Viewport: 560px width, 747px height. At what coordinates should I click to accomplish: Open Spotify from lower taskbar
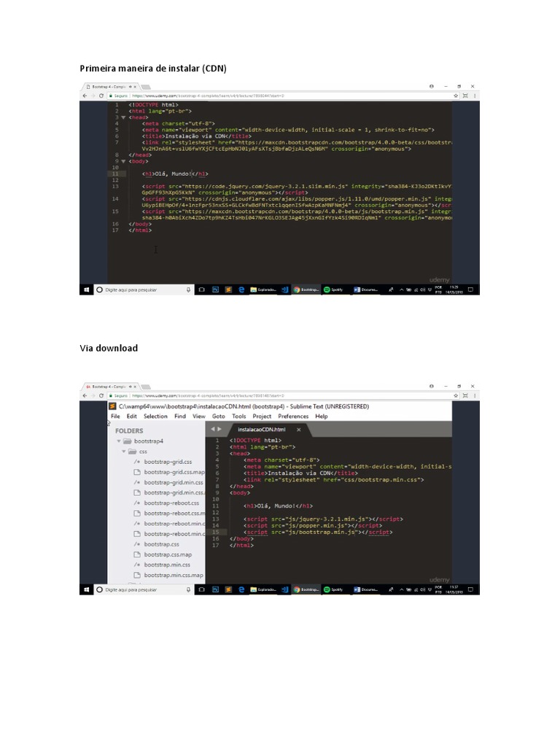(x=334, y=589)
